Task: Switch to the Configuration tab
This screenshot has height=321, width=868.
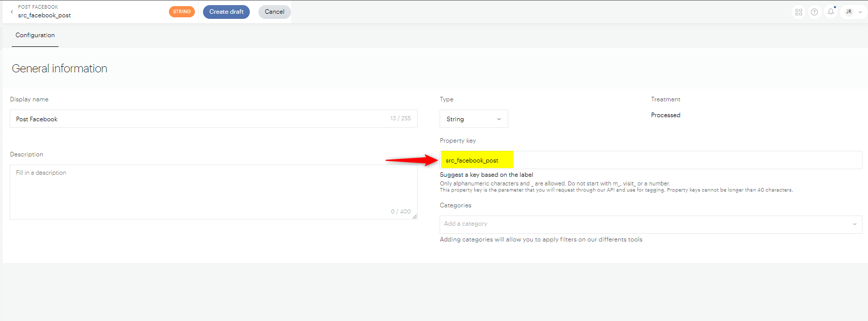Action: (x=35, y=35)
